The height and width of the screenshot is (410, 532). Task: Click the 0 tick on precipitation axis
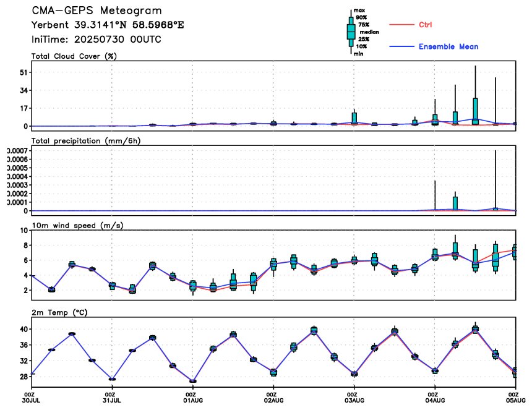26,211
